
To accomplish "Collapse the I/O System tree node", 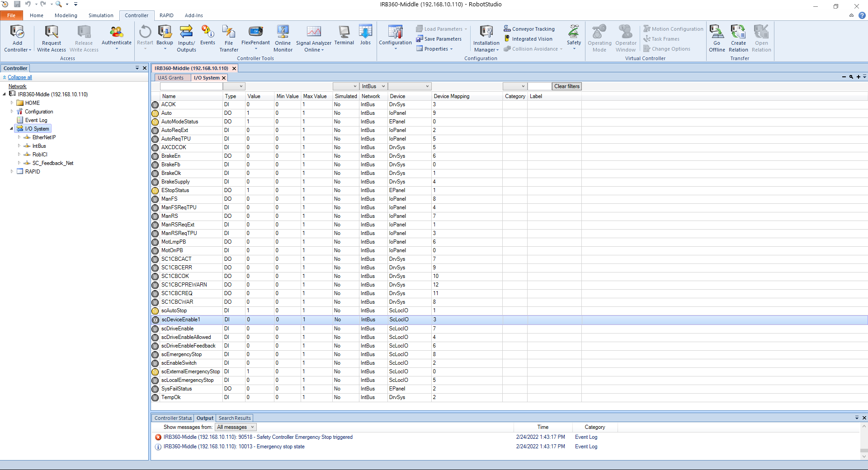I will pyautogui.click(x=12, y=129).
